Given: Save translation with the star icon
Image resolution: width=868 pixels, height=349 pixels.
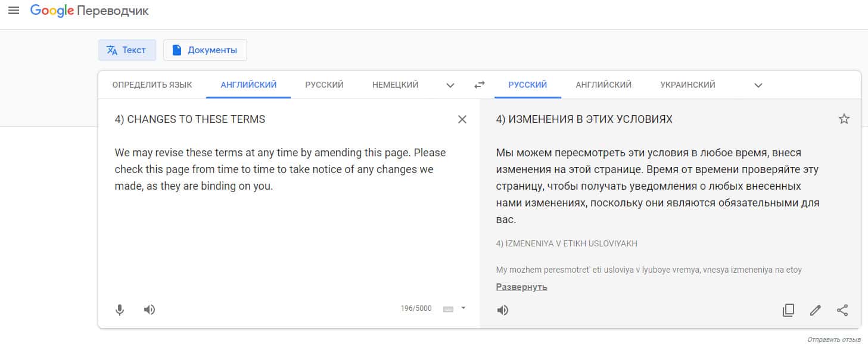Looking at the screenshot, I should (x=844, y=119).
